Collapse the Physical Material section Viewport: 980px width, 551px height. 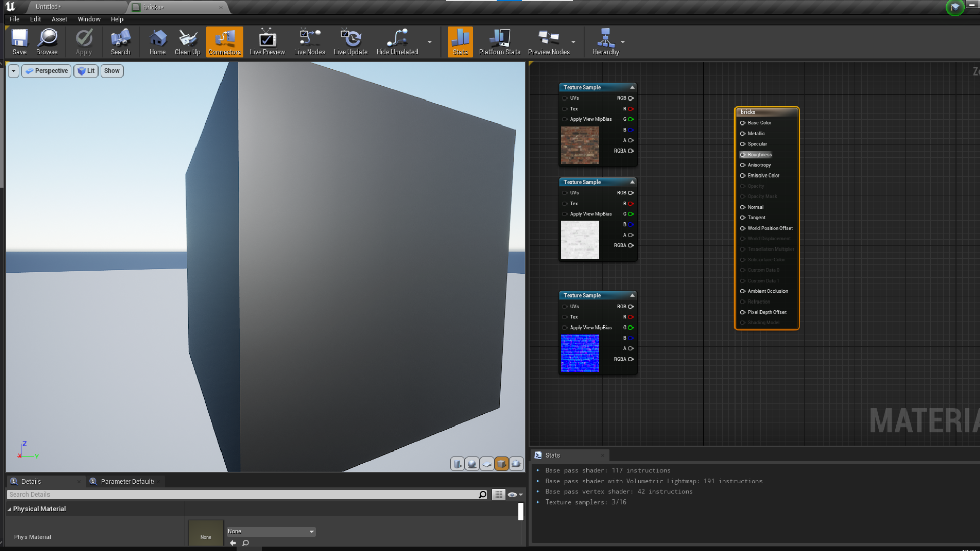point(9,509)
